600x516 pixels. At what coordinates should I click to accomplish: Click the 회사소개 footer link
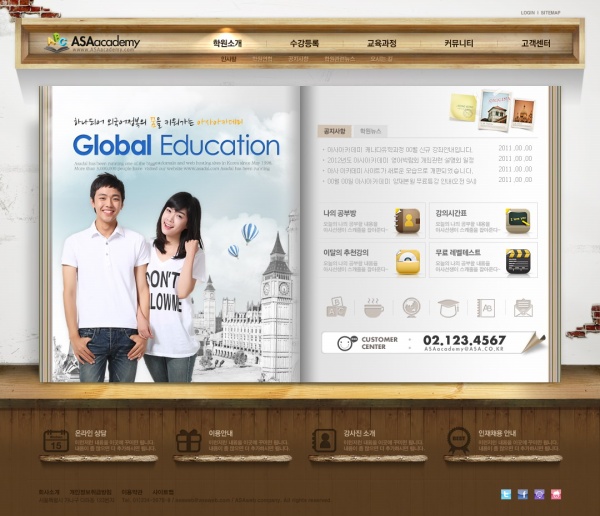(x=49, y=492)
